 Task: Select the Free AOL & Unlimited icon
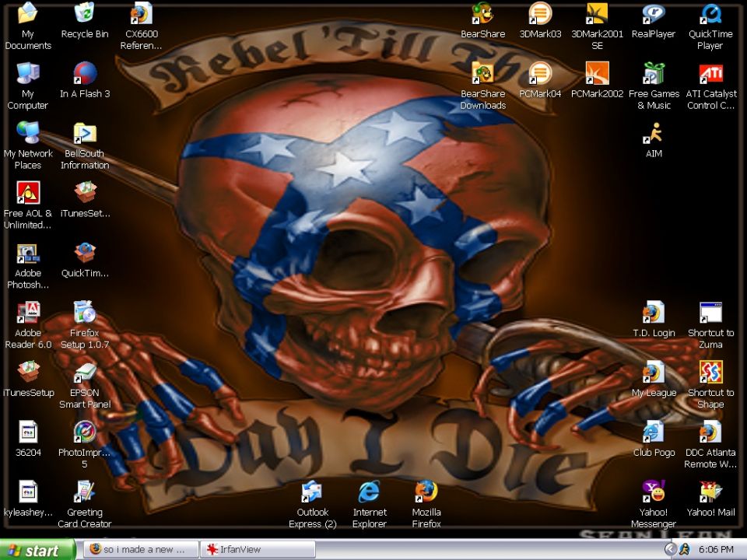(x=28, y=194)
